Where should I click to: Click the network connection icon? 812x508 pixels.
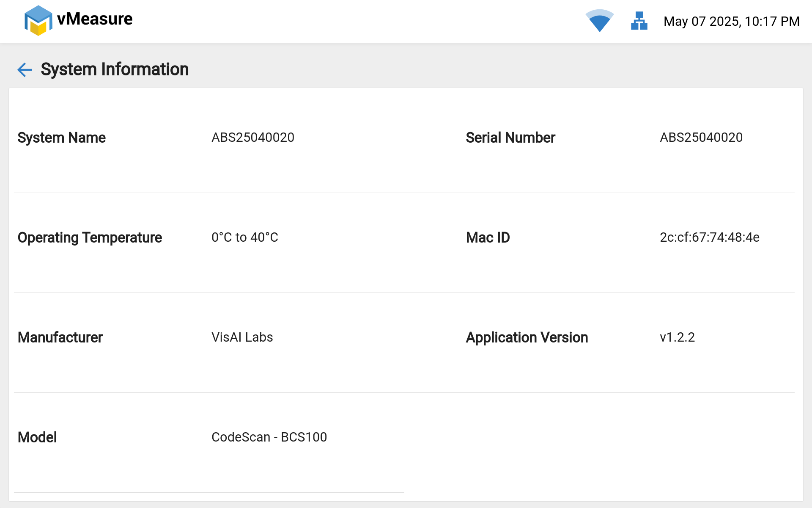click(639, 21)
